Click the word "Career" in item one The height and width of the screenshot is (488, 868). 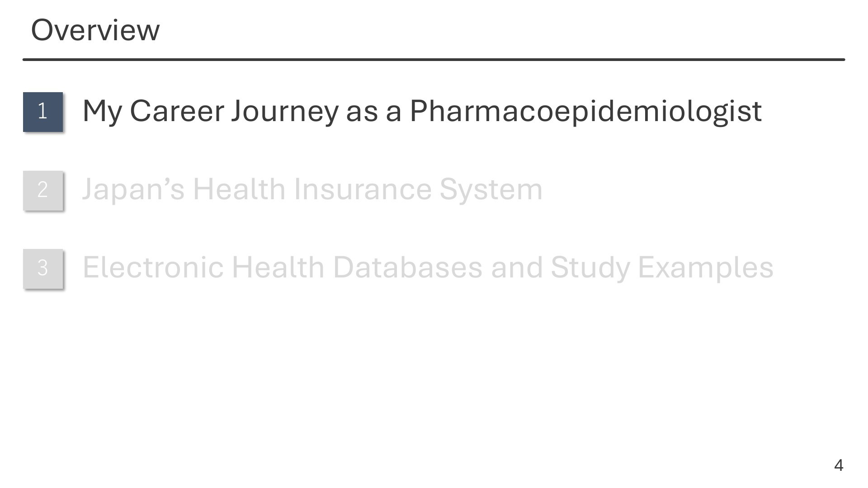(177, 111)
